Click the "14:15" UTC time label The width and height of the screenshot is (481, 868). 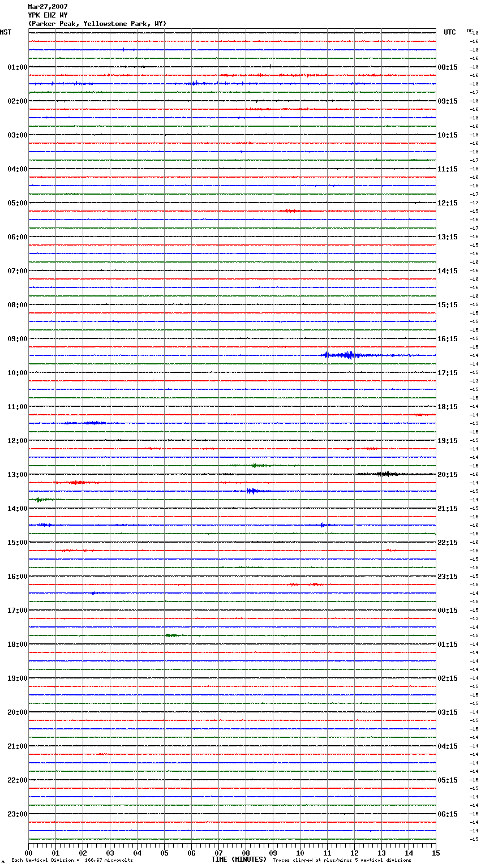[448, 271]
